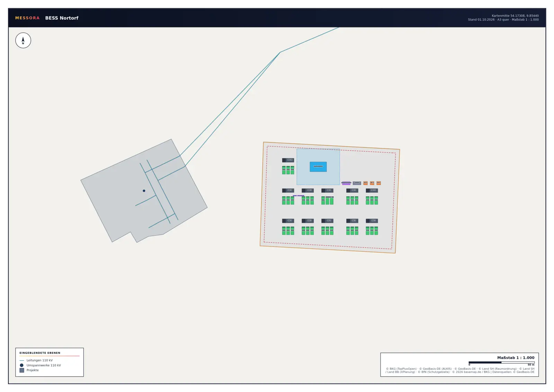Click the Stand 01.10.2026 date line
Screen dimensions: 554x392
(x=503, y=20)
